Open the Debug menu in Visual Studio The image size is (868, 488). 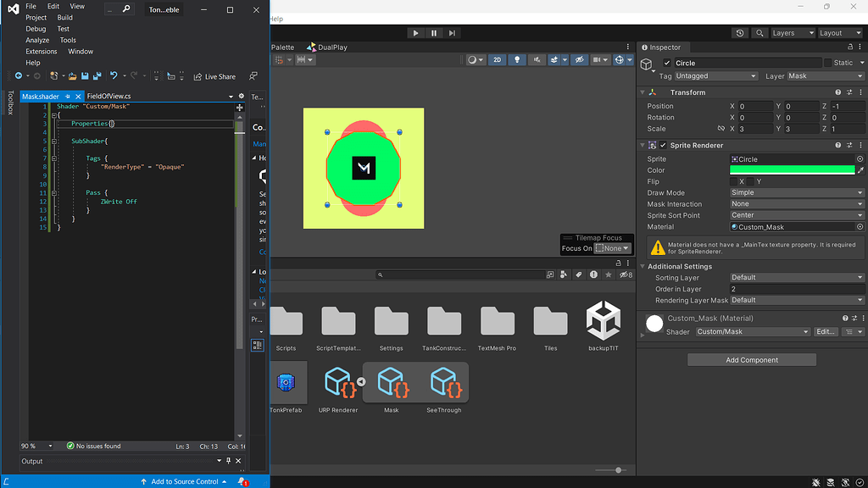pos(36,29)
